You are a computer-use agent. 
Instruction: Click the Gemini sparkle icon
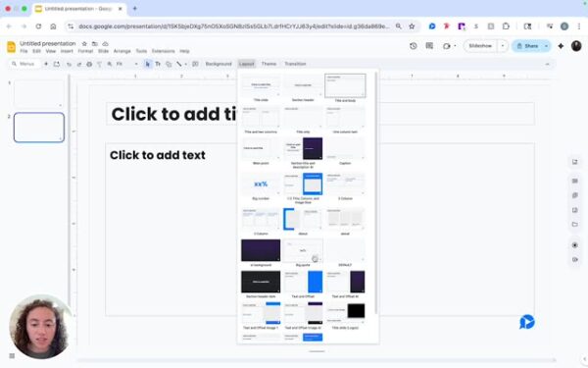[561, 46]
